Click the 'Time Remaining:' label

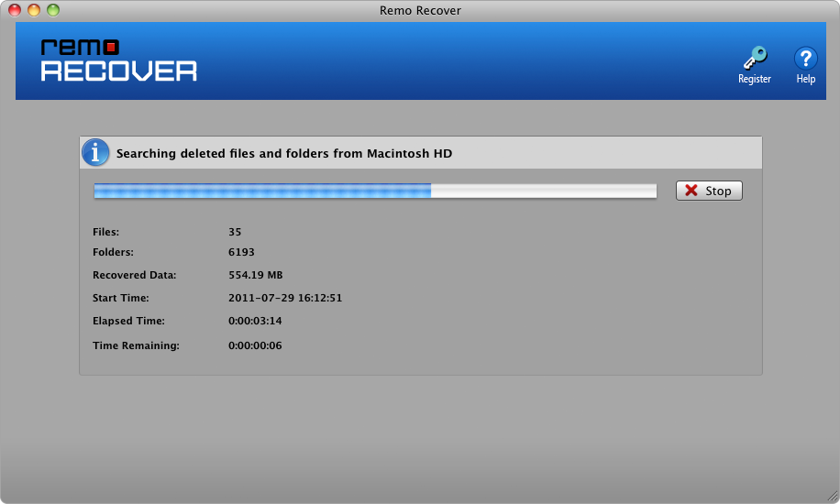tap(136, 345)
